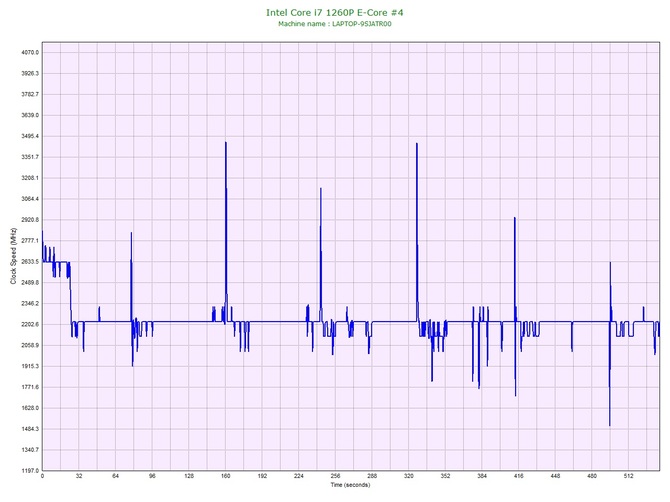Click the 416 tick on the time axis

[519, 476]
